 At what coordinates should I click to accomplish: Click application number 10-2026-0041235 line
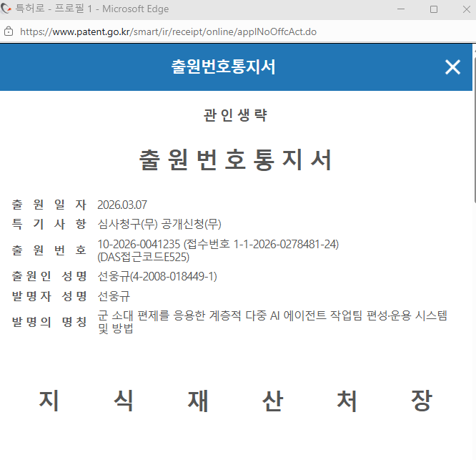point(218,244)
